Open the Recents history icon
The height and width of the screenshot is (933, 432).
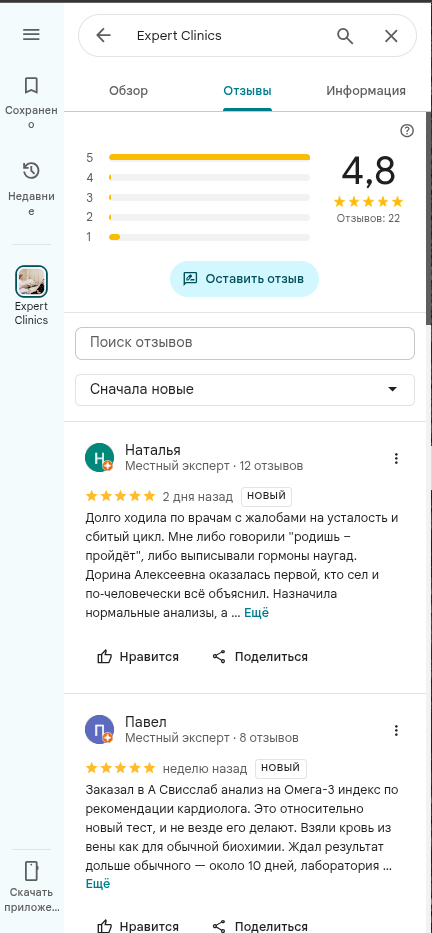[31, 171]
